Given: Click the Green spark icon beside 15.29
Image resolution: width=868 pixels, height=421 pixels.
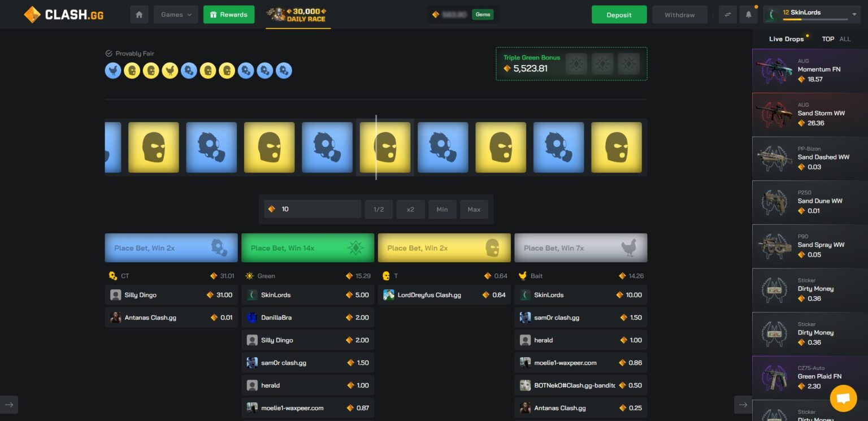Looking at the screenshot, I should [249, 276].
